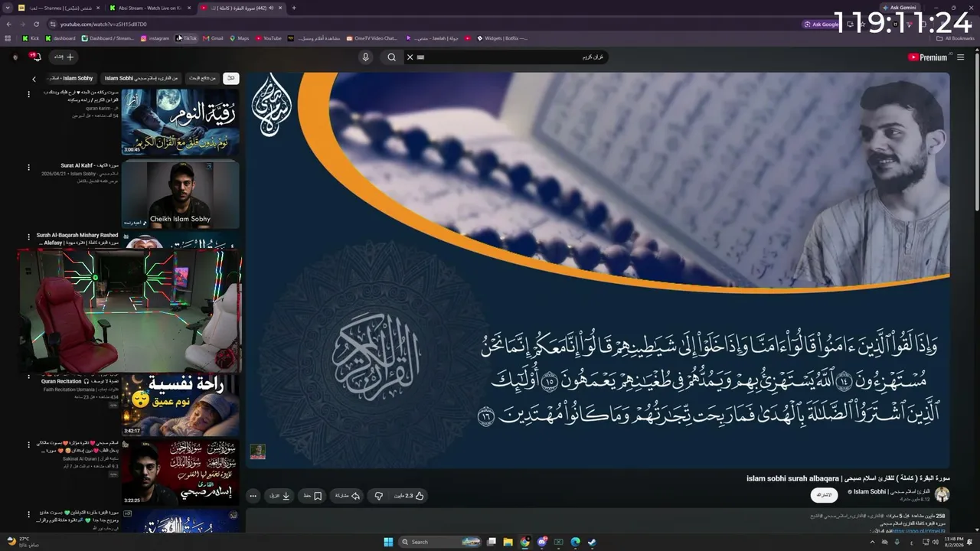Close the Absi Stream tab
The image size is (980, 551).
point(189,8)
